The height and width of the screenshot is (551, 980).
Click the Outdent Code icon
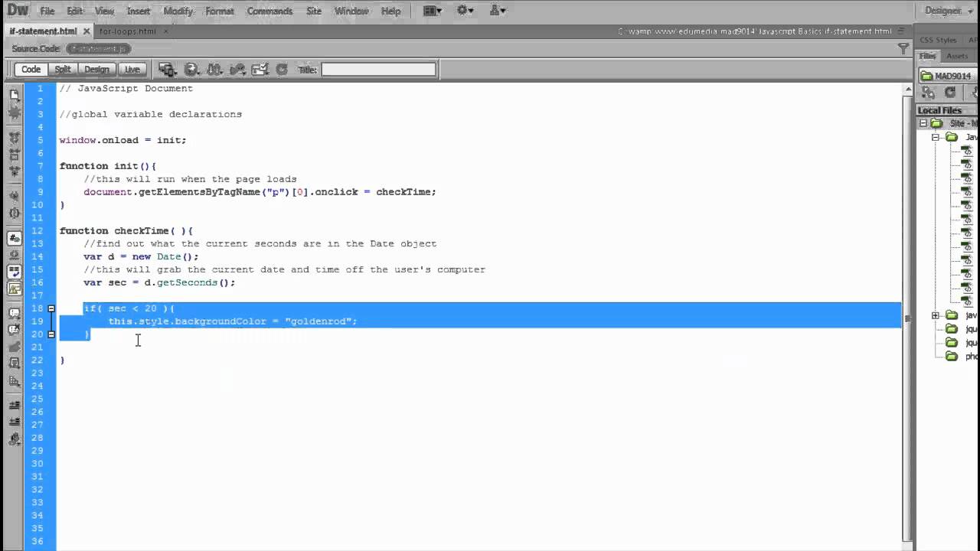click(x=14, y=422)
